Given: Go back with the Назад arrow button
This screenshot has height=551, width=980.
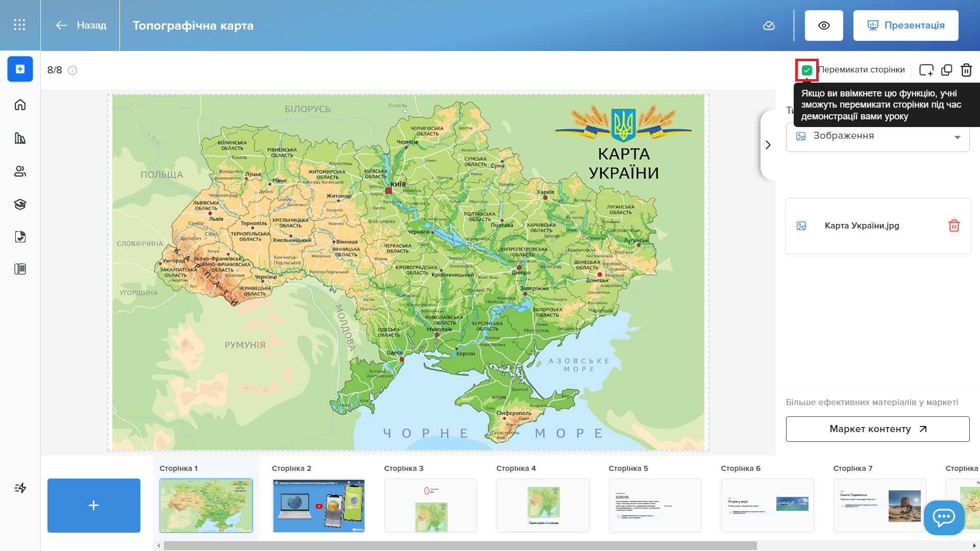Looking at the screenshot, I should 81,25.
